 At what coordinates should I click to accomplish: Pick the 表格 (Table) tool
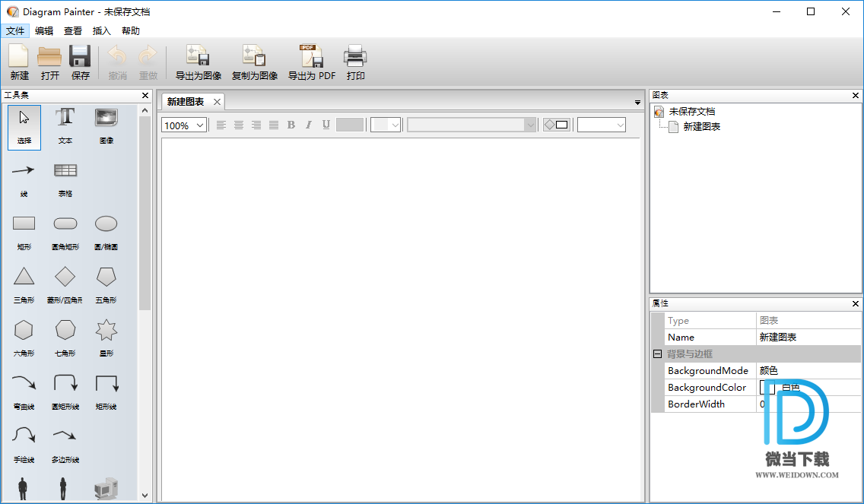[x=65, y=179]
